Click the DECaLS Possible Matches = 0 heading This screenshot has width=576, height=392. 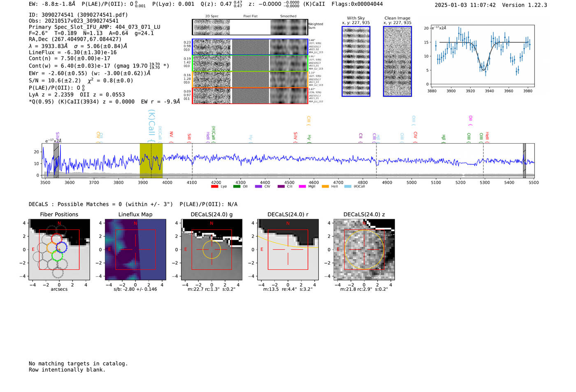tap(101, 204)
